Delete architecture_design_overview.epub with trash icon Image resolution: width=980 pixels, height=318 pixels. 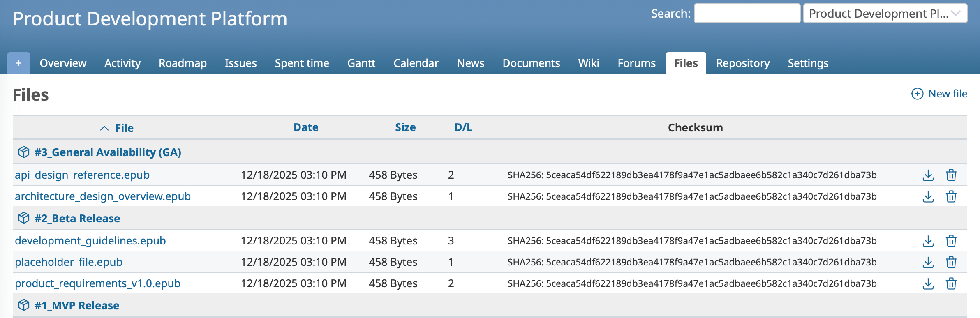(x=951, y=196)
